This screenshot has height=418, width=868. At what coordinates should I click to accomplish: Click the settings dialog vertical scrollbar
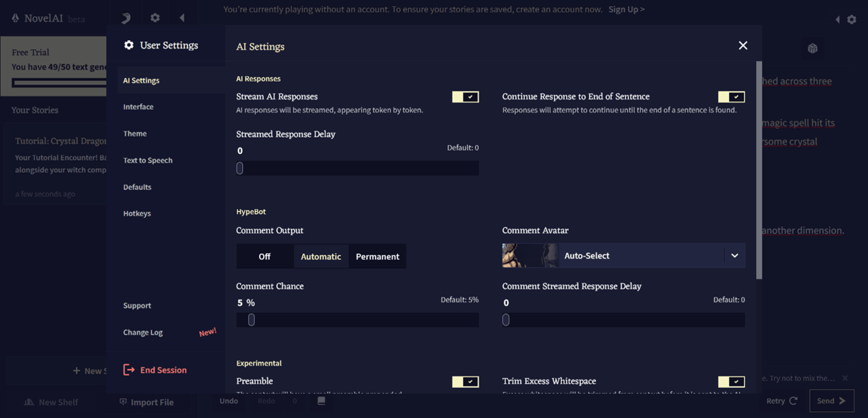pyautogui.click(x=759, y=170)
